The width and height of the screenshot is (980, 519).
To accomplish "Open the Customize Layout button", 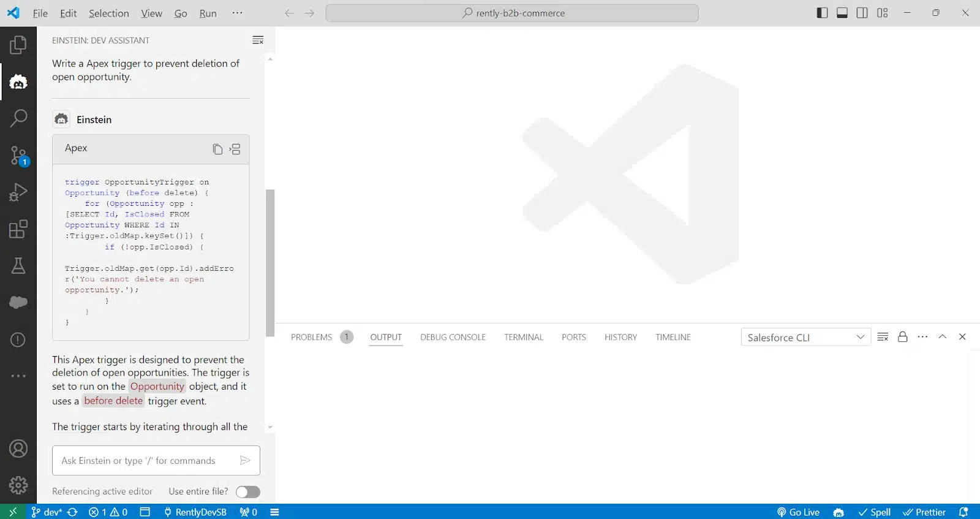I will [883, 13].
